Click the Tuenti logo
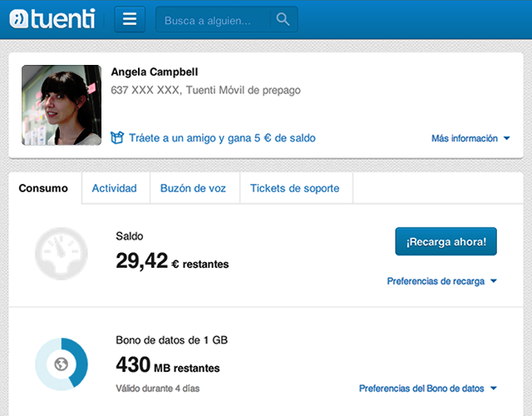 pos(52,18)
